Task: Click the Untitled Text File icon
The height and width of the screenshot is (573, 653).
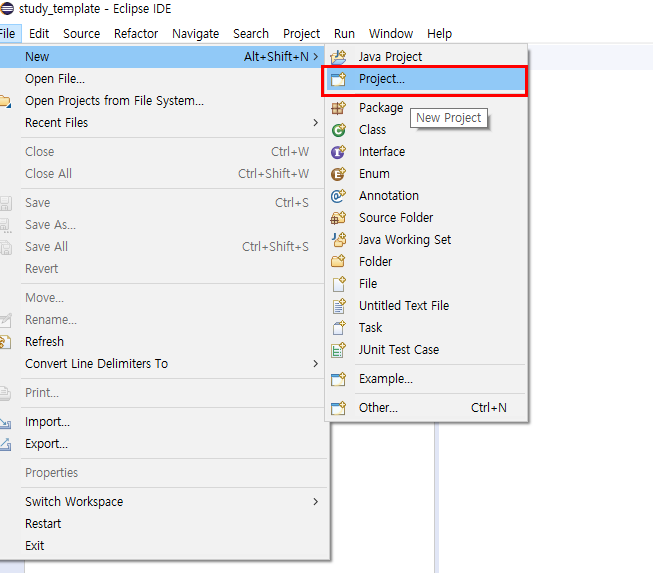Action: pos(338,306)
